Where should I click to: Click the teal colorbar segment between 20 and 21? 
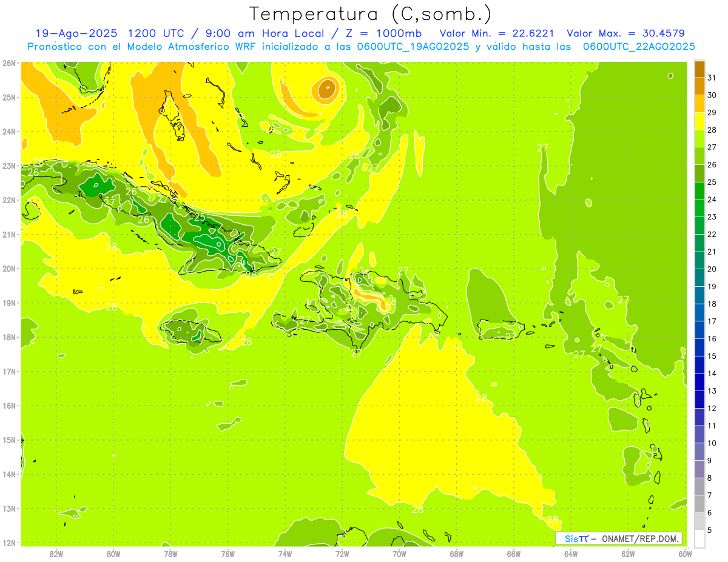click(699, 261)
